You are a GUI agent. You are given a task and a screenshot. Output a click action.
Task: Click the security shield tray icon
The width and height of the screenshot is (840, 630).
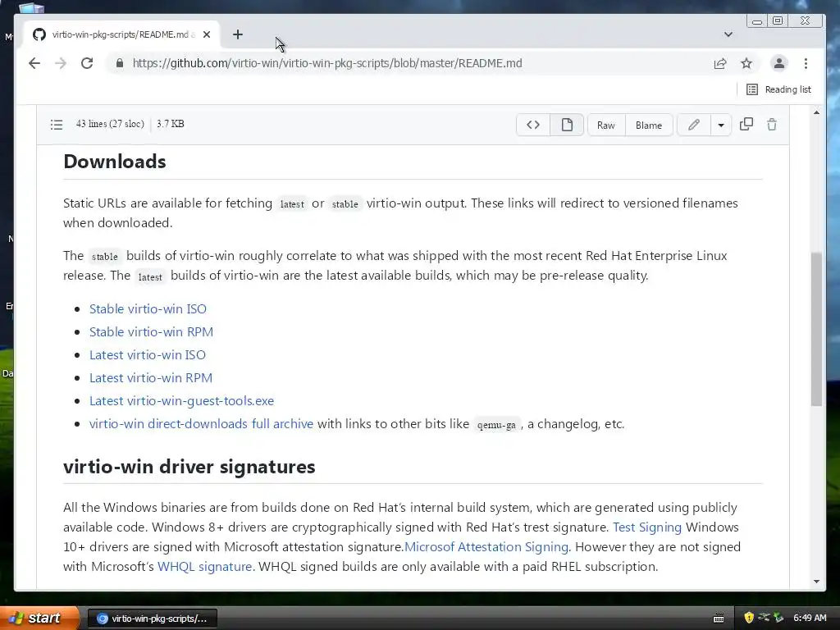click(749, 618)
